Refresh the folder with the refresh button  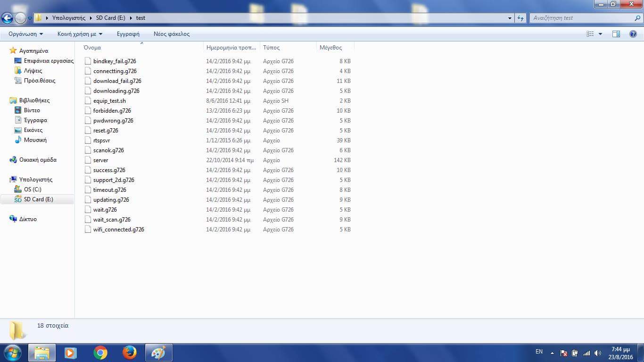(520, 18)
